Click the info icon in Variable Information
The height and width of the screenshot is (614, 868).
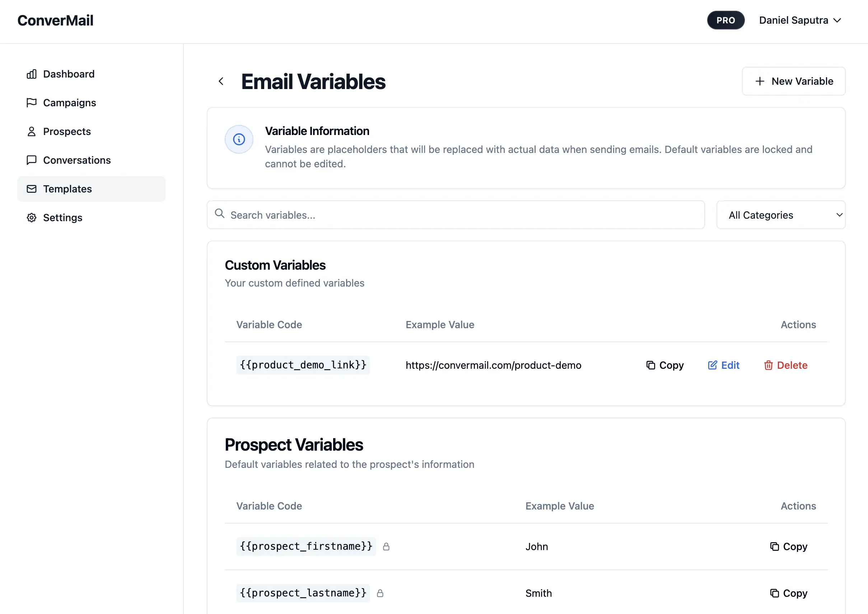point(239,140)
